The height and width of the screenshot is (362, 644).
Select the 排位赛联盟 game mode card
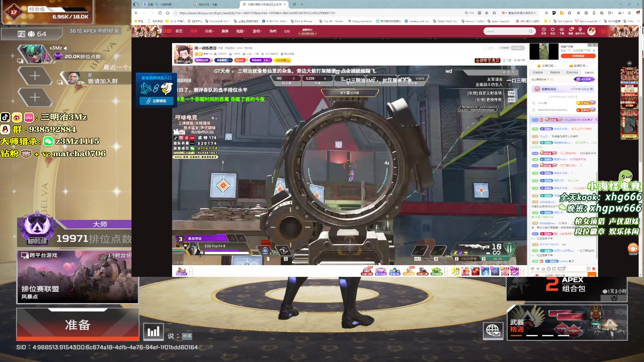(x=77, y=277)
